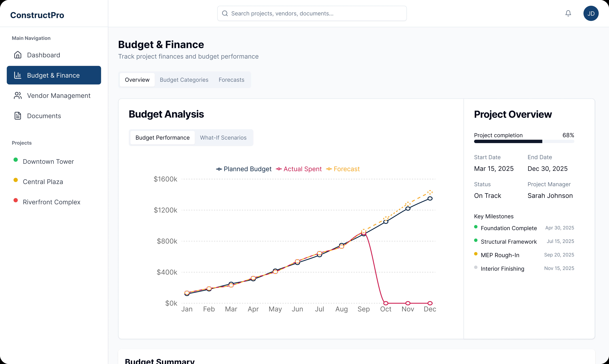The width and height of the screenshot is (609, 364).
Task: Open the Forecasts tab
Action: coord(231,80)
